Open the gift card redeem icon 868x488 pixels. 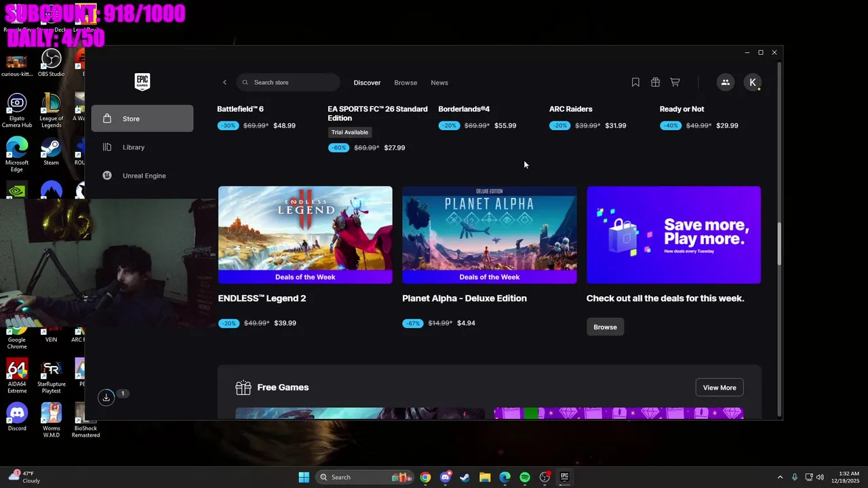coord(655,82)
